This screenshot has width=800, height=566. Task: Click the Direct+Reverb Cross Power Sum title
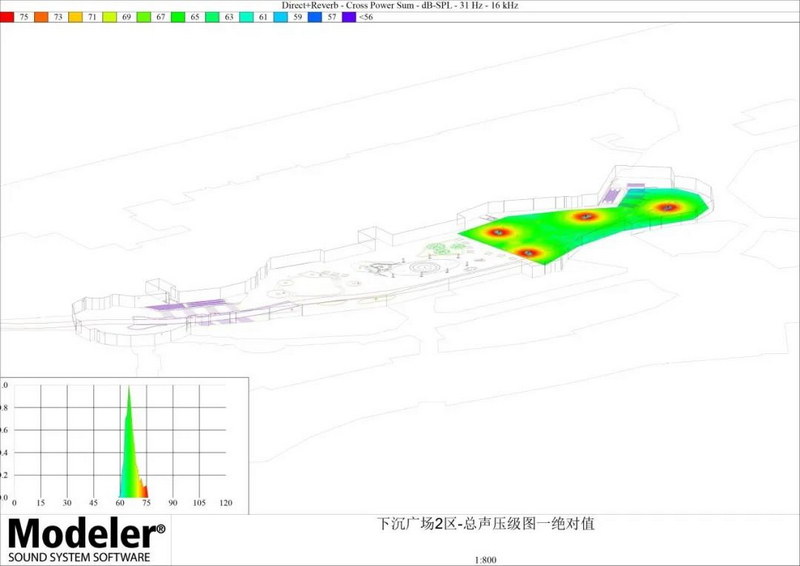click(400, 6)
